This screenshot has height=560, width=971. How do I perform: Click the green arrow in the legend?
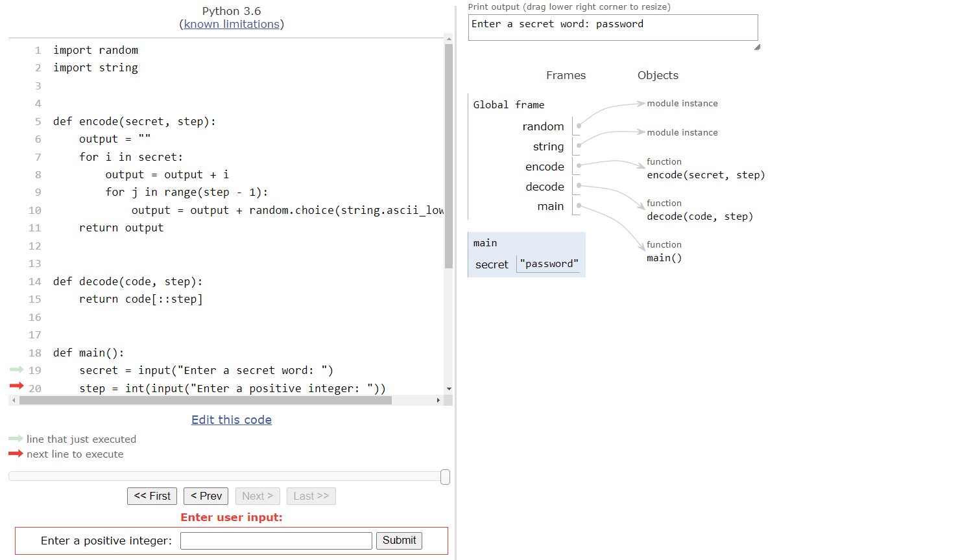tap(16, 439)
